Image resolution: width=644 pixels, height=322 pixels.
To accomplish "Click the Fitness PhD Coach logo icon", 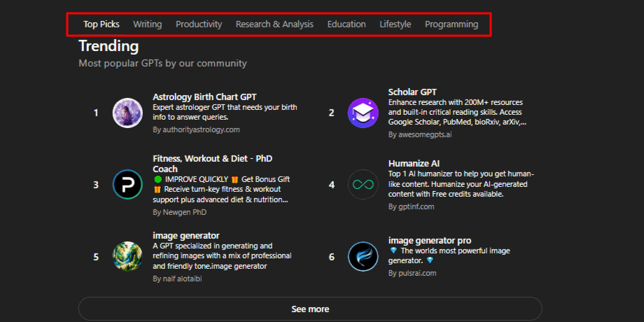I will pos(127,185).
